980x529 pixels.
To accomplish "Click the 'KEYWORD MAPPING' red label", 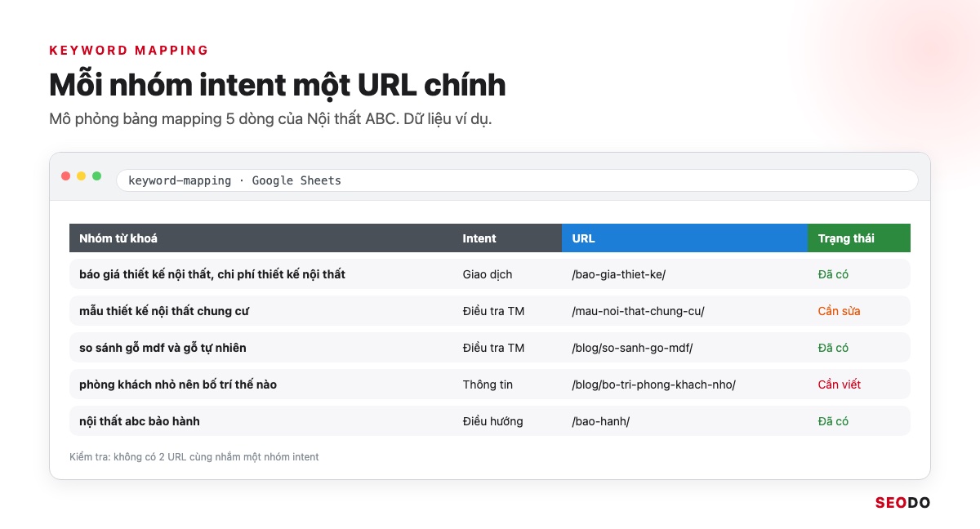I will (x=129, y=50).
